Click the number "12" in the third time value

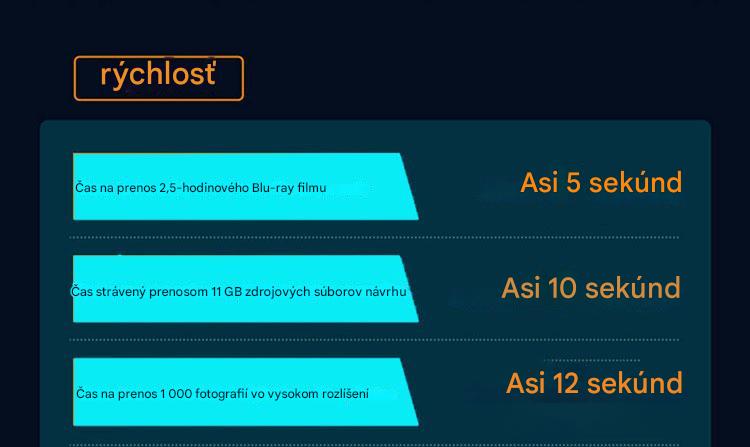click(565, 383)
